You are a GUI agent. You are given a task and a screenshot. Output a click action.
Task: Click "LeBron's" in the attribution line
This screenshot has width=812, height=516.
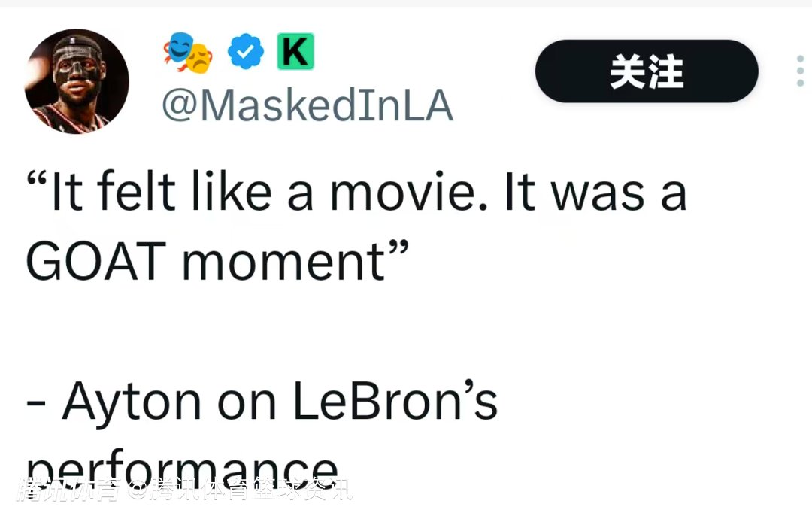(x=395, y=402)
